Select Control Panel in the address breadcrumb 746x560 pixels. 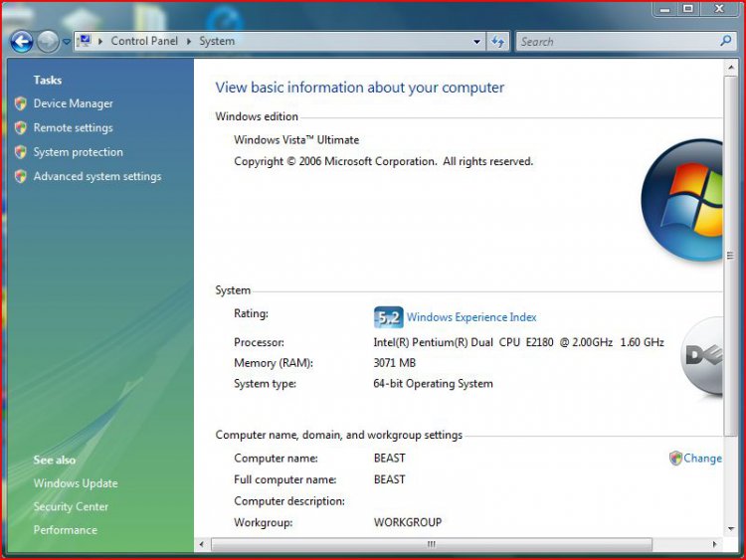[144, 41]
